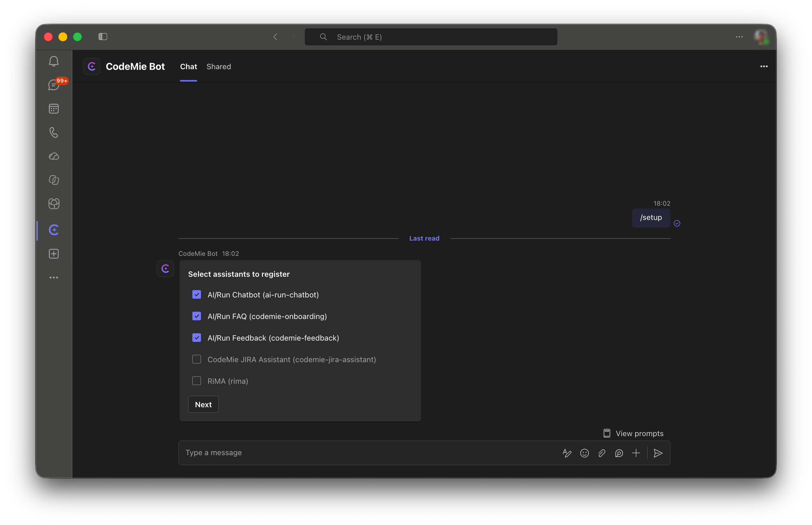This screenshot has height=525, width=812.
Task: Open Calls phone icon in sidebar
Action: (x=54, y=132)
